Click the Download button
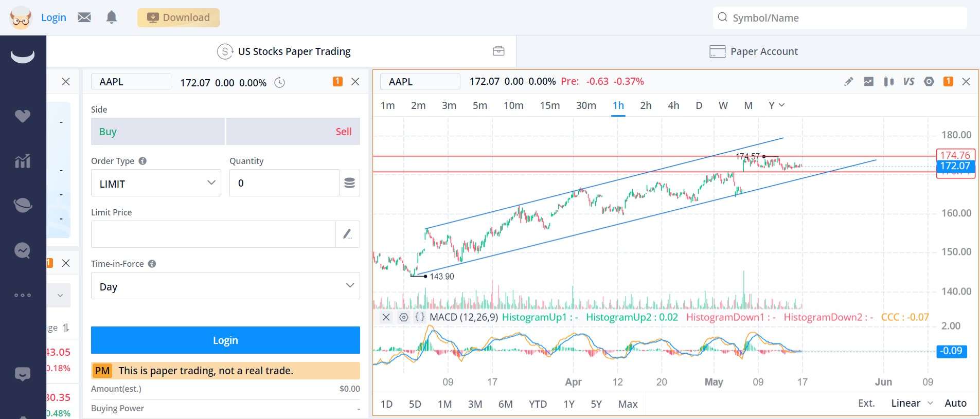The width and height of the screenshot is (980, 419). point(179,17)
